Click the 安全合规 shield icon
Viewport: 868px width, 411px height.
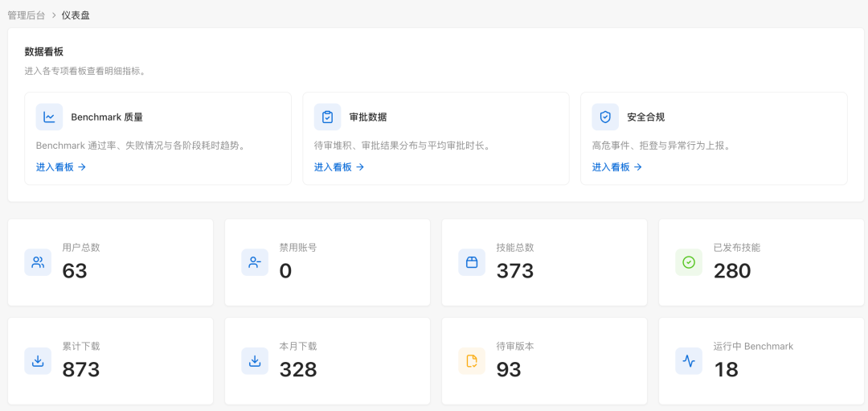pyautogui.click(x=605, y=117)
